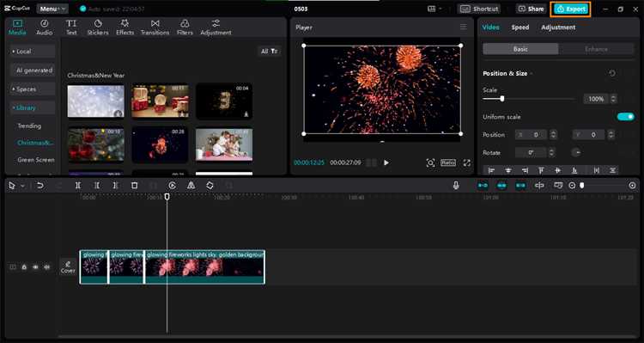Open the layout switcher dropdown
The height and width of the screenshot is (343, 644).
[x=434, y=9]
